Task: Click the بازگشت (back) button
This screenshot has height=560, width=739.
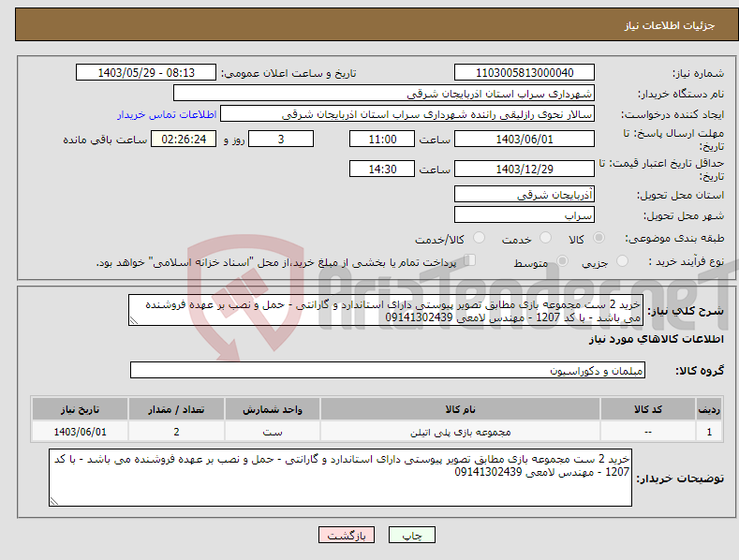Action: pos(347,535)
